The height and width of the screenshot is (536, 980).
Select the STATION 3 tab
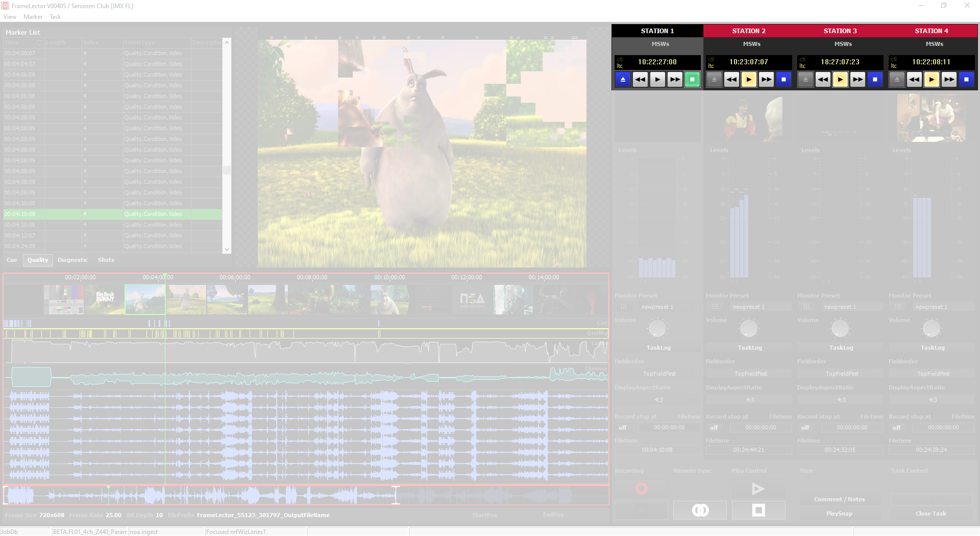(x=840, y=31)
